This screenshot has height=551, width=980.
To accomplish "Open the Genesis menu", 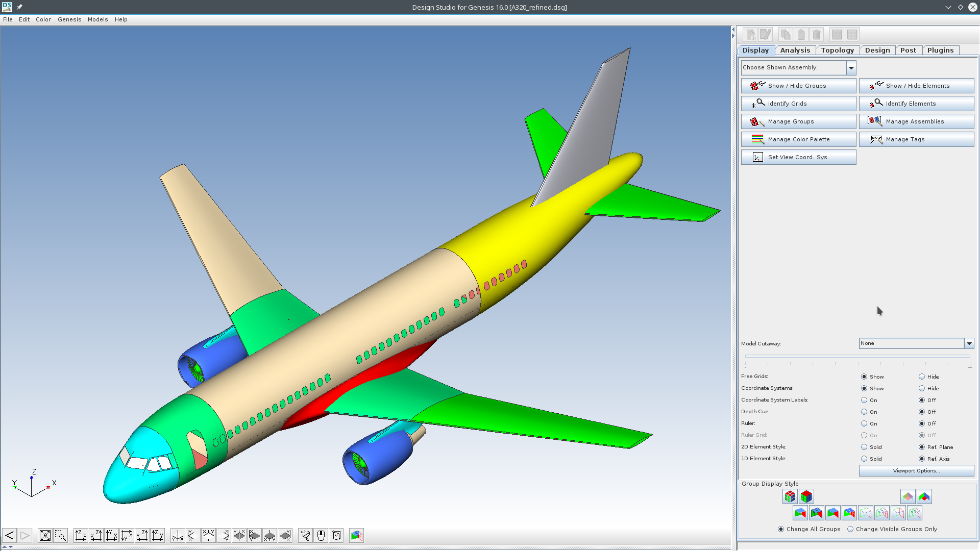I will [69, 19].
